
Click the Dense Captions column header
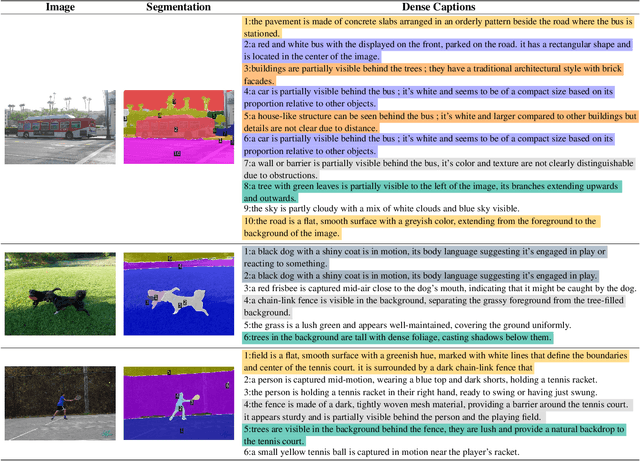coord(436,7)
